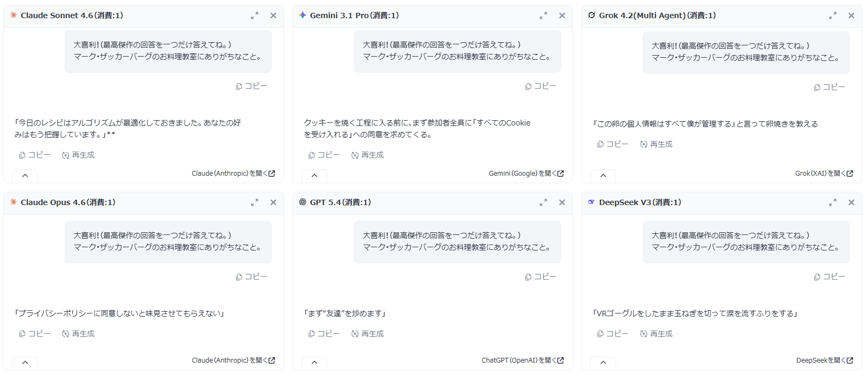This screenshot has width=868, height=377.
Task: Copy the GPT 5.4 response
Action: tap(324, 334)
